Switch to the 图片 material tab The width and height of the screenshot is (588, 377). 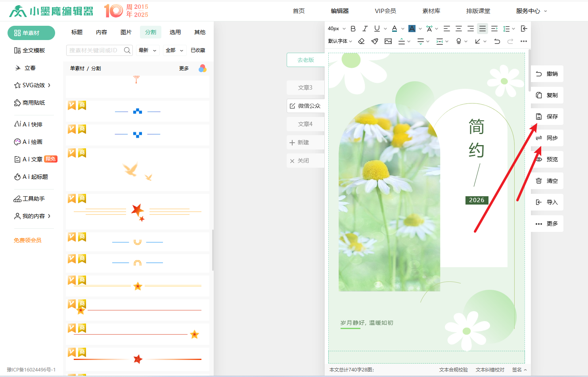[126, 32]
